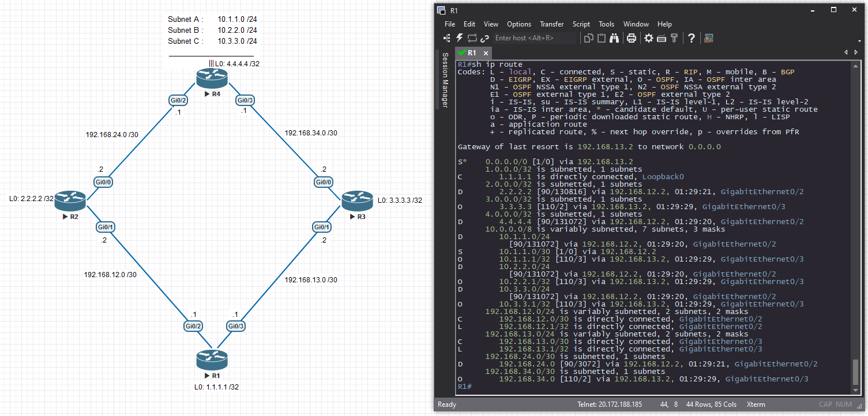Screen dimensions: 868x416
Task: Click the Help question mark icon
Action: 692,38
